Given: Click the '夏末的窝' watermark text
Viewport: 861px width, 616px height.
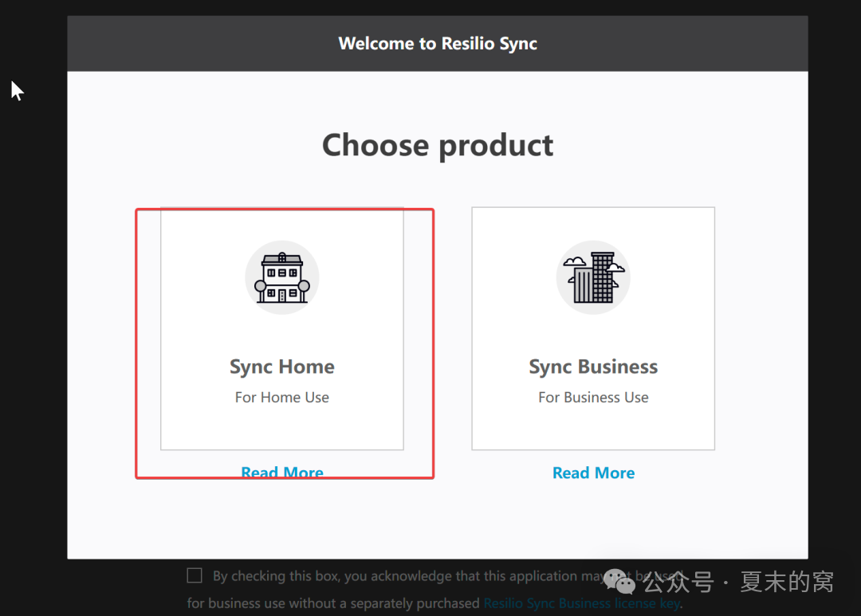Looking at the screenshot, I should [786, 583].
